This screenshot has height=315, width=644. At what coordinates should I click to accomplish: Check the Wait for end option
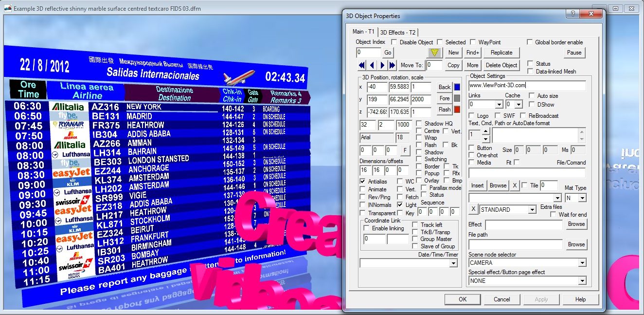point(553,215)
